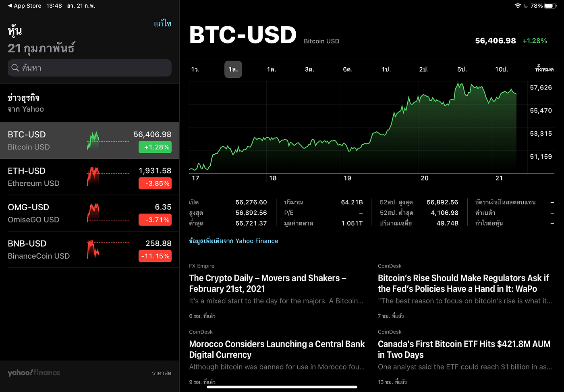Toggle the -11.15% change badge
Viewport: 564px width, 392px height.
pyautogui.click(x=155, y=256)
